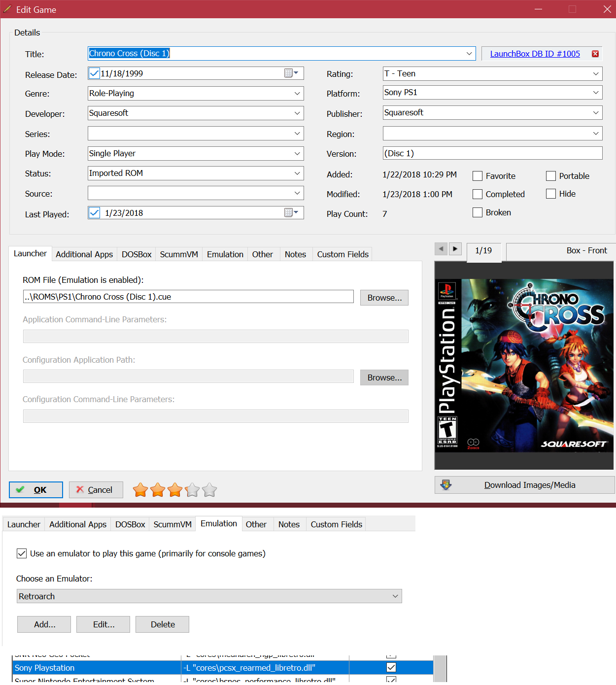The image size is (616, 685).
Task: Open the Developer dropdown
Action: 297,113
